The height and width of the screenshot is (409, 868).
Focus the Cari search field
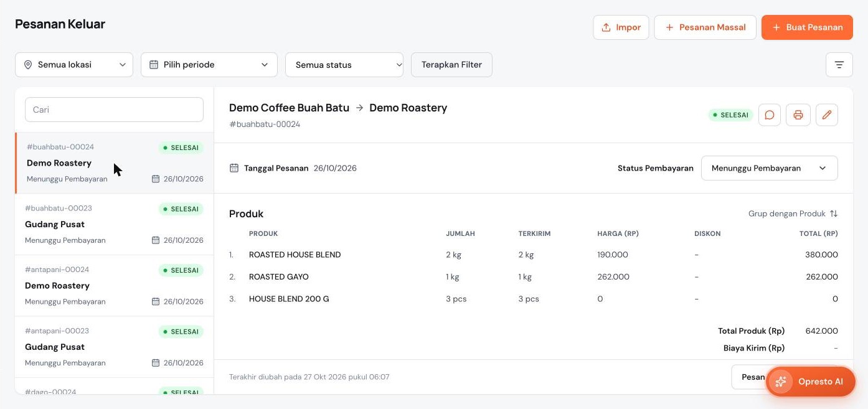(114, 110)
